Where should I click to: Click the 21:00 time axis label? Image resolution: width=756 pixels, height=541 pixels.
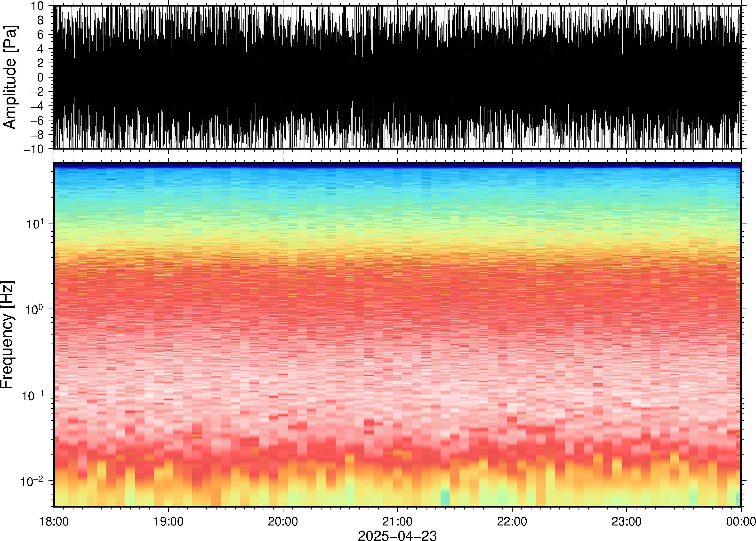click(x=397, y=521)
